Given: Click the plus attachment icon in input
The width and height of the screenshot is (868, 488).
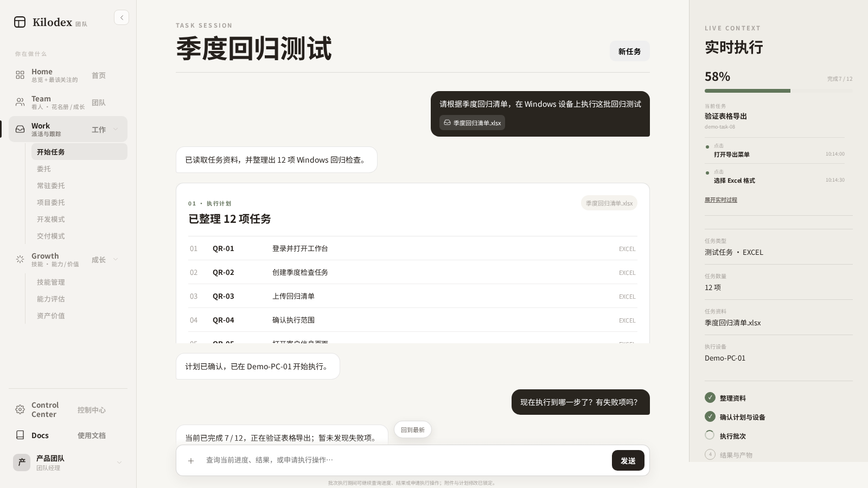Looking at the screenshot, I should [x=191, y=461].
